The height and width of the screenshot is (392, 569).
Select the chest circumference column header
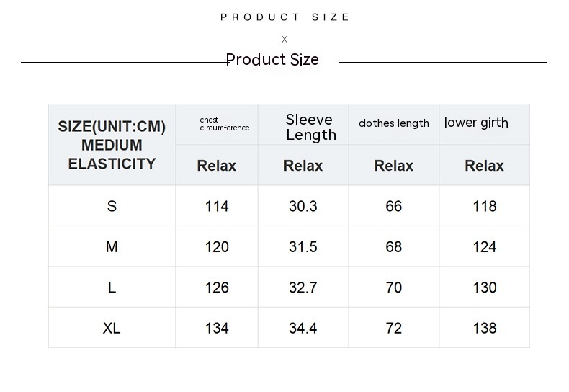[x=224, y=124]
